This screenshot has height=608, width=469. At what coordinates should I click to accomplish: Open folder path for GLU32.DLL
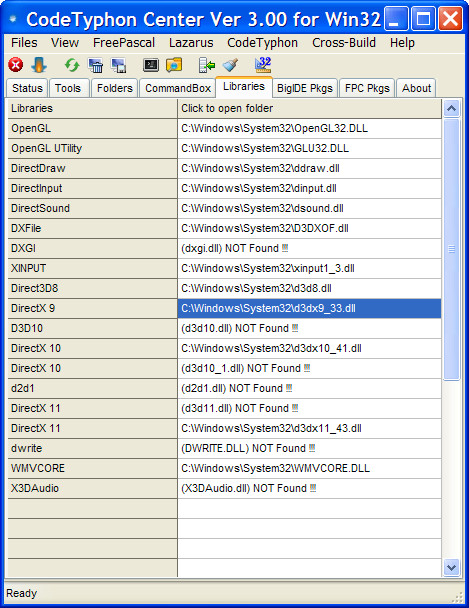tap(309, 149)
